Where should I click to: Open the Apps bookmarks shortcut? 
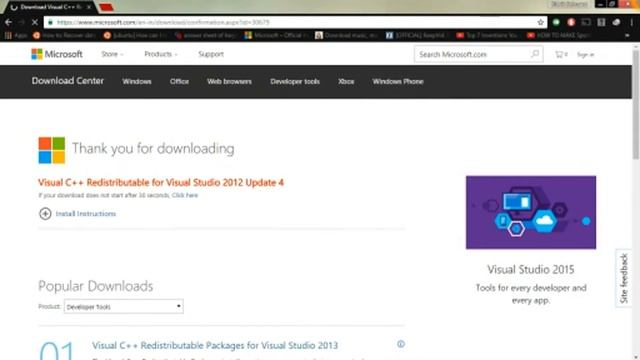tap(16, 36)
